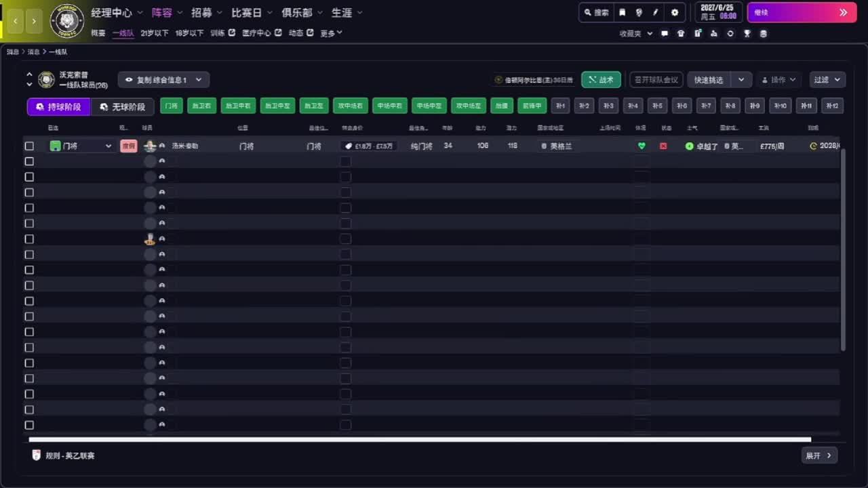Click the trophy icon shortcut
The width and height of the screenshot is (868, 488).
pyautogui.click(x=747, y=33)
